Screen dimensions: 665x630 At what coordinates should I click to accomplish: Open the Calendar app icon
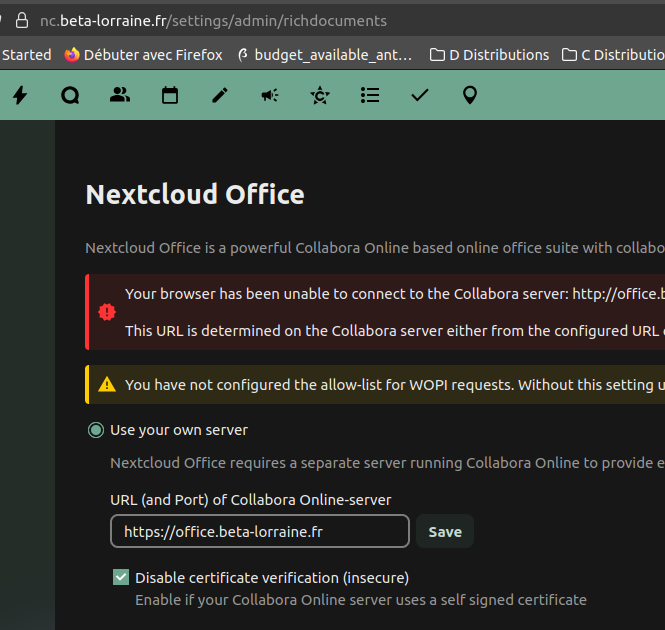point(170,95)
